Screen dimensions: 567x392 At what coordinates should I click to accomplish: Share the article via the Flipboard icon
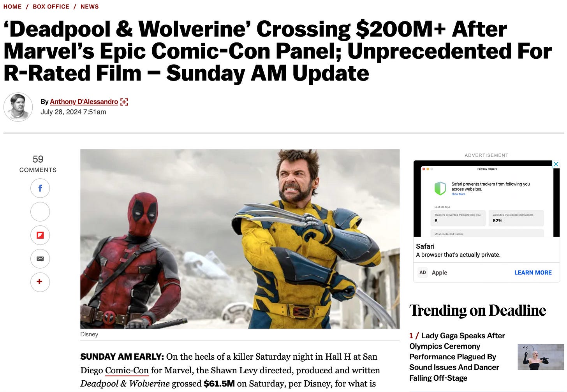pyautogui.click(x=40, y=235)
